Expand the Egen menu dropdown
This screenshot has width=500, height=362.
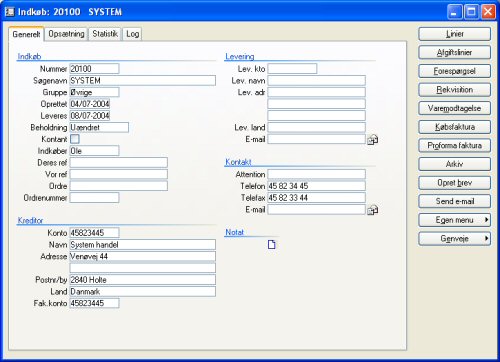point(455,220)
